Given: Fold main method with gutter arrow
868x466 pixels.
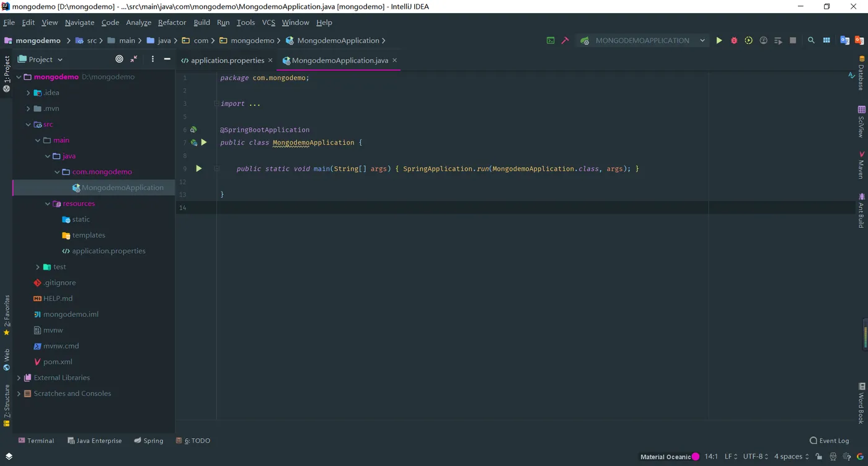Looking at the screenshot, I should 216,168.
